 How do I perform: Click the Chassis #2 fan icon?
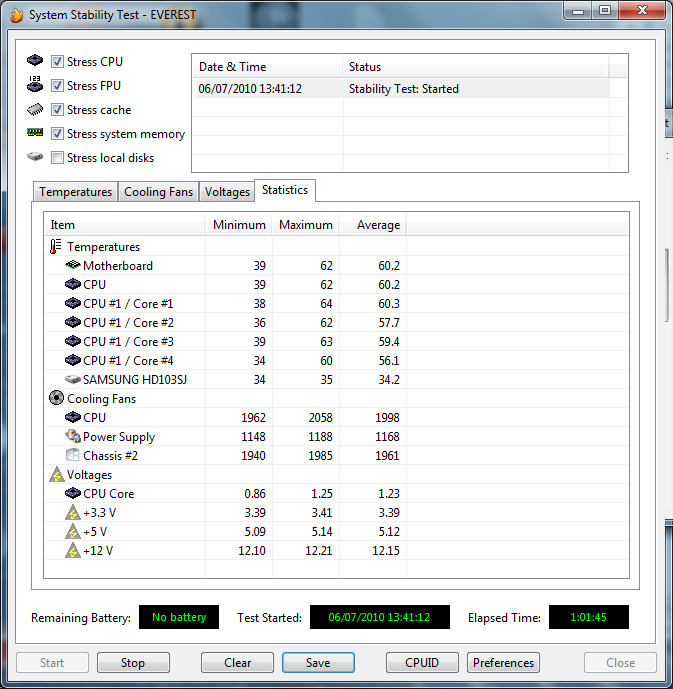click(72, 456)
